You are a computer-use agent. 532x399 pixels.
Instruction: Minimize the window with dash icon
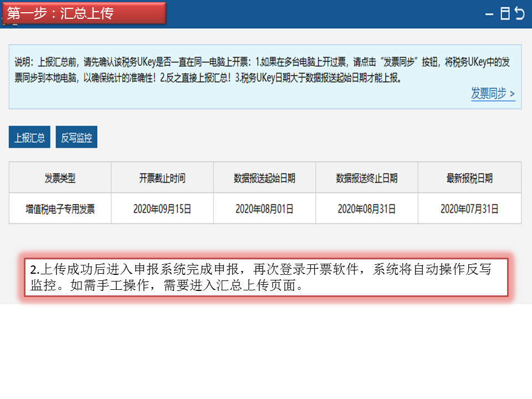tap(489, 14)
